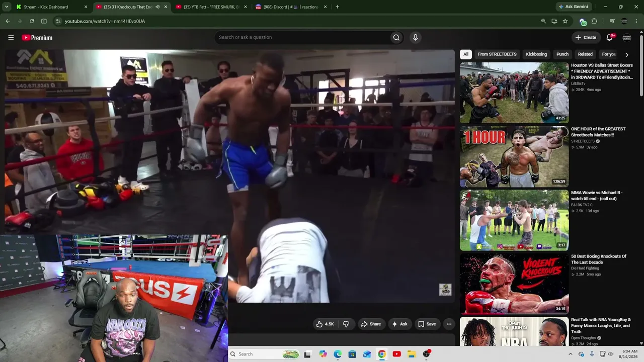
Task: Select the All filter chip
Action: (466, 54)
